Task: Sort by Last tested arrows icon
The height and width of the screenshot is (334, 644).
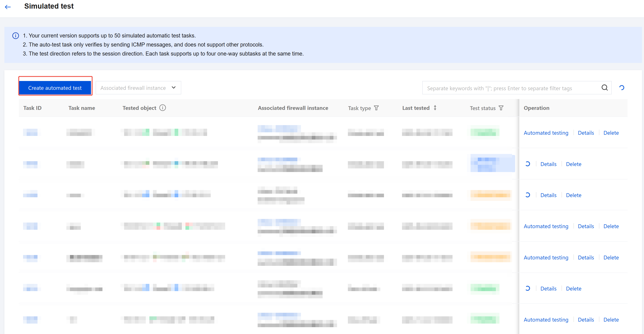Action: 435,108
